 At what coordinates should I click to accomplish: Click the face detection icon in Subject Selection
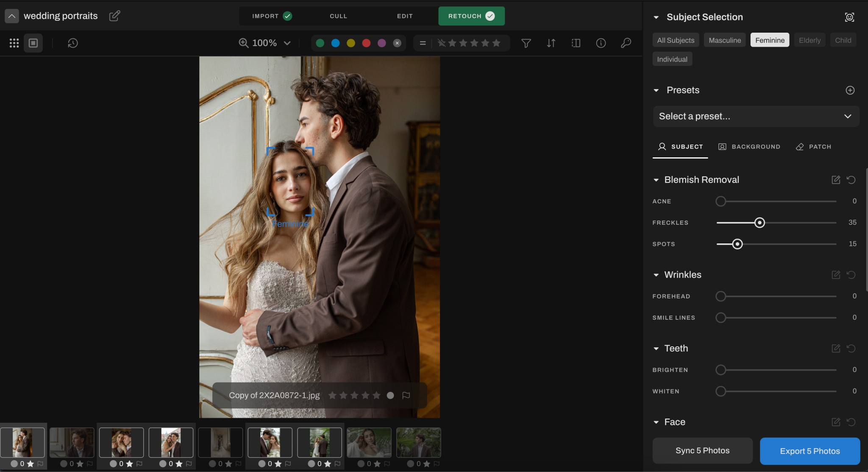point(849,17)
